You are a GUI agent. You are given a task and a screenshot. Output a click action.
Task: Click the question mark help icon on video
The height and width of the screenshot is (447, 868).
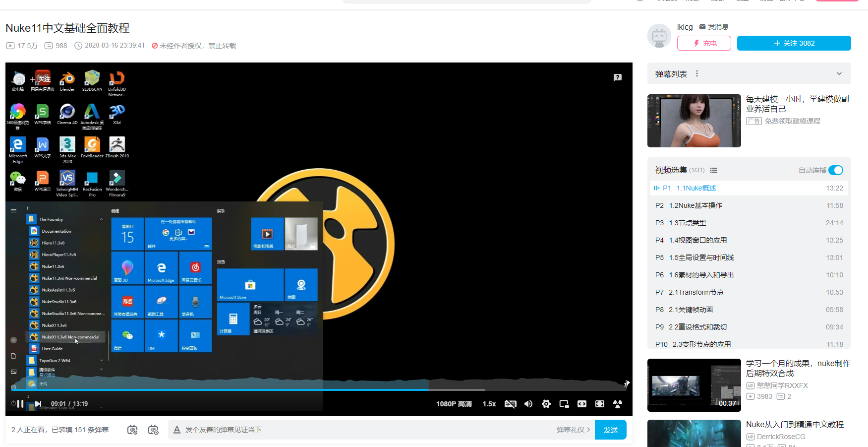coord(618,77)
